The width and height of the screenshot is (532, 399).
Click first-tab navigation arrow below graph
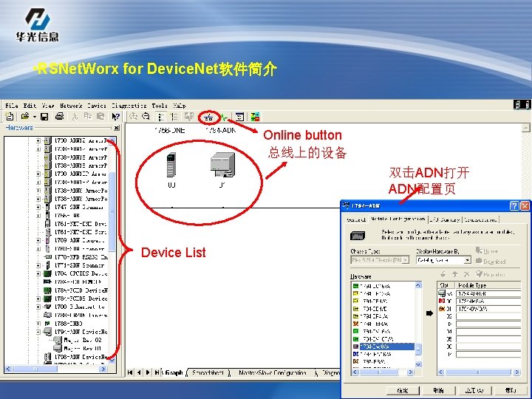(x=130, y=372)
